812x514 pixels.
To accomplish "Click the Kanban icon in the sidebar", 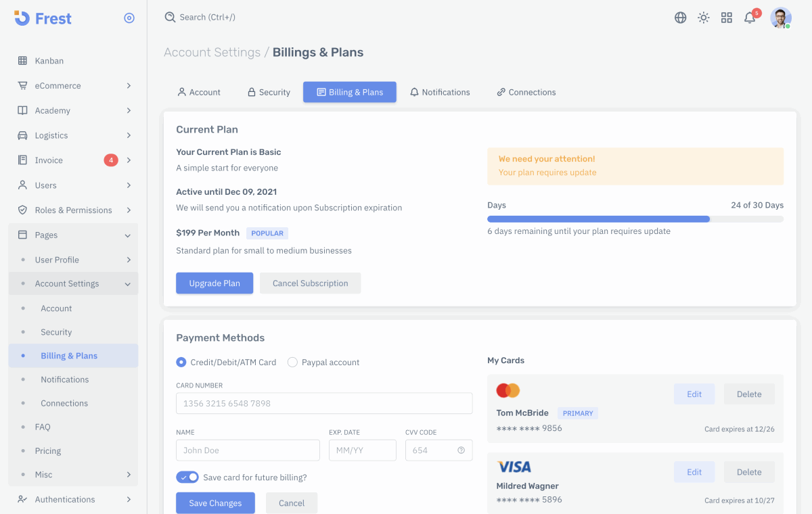I will click(22, 60).
